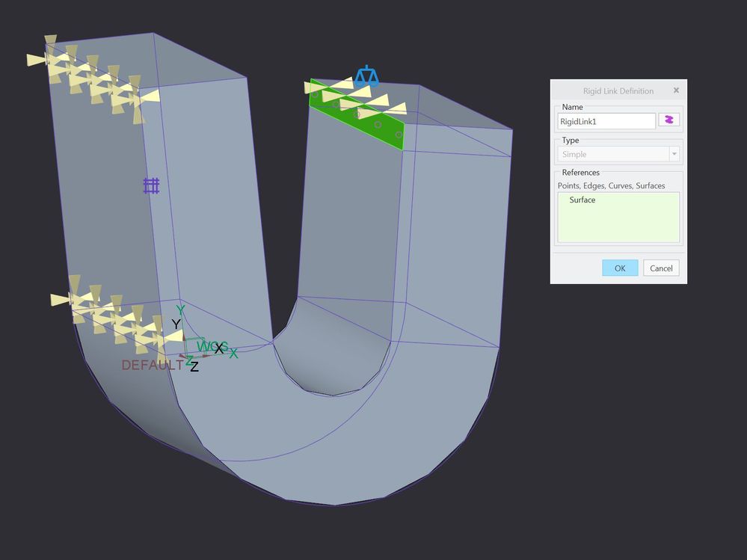Click the purple mesh grid symbol on left arm

coord(151,185)
